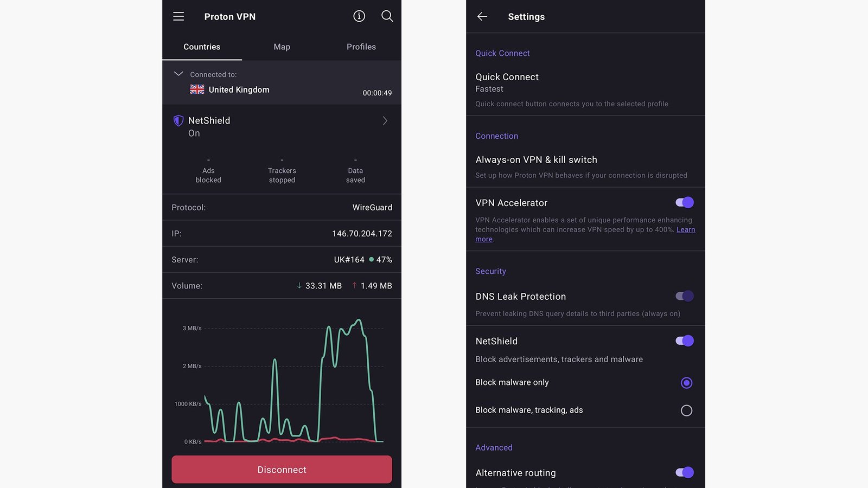The width and height of the screenshot is (868, 488).
Task: Tap the 33.31 MB download volume
Action: 323,285
